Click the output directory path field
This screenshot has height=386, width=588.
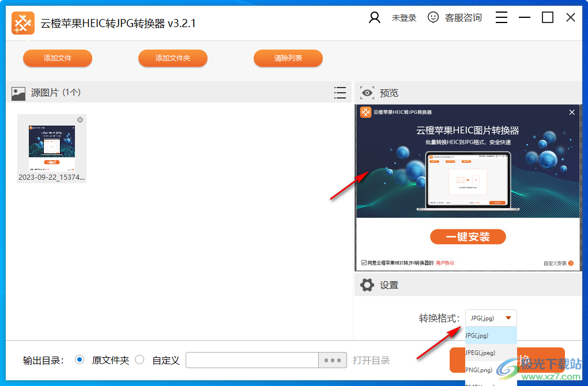tap(252, 360)
